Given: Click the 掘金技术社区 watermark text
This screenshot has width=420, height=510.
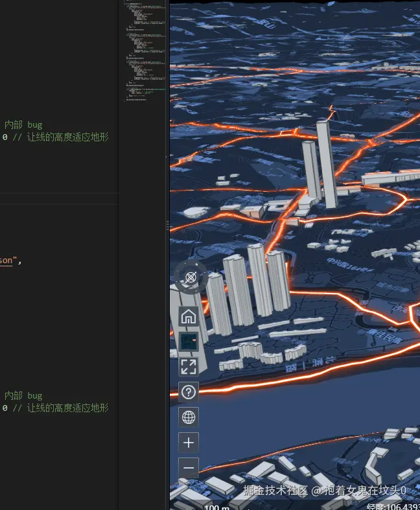Looking at the screenshot, I should [x=277, y=491].
